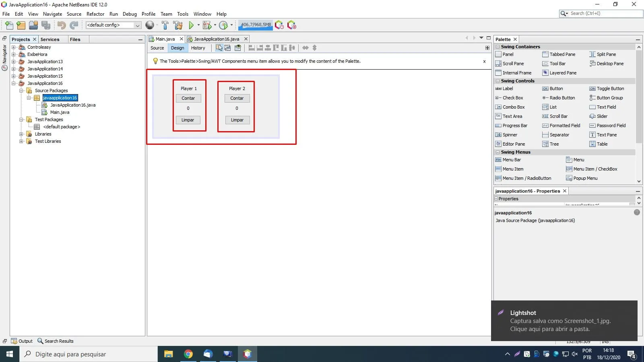Click Player 2's Limpar button on the form
644x362 pixels.
[x=237, y=120]
